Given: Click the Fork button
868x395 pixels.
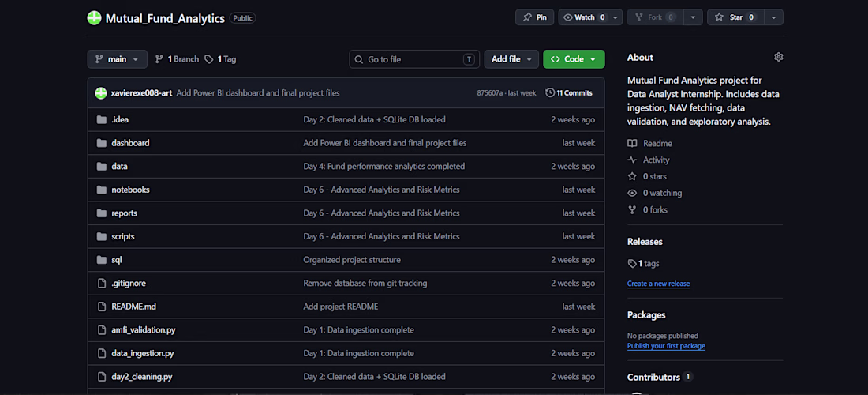Looking at the screenshot, I should click(x=656, y=17).
